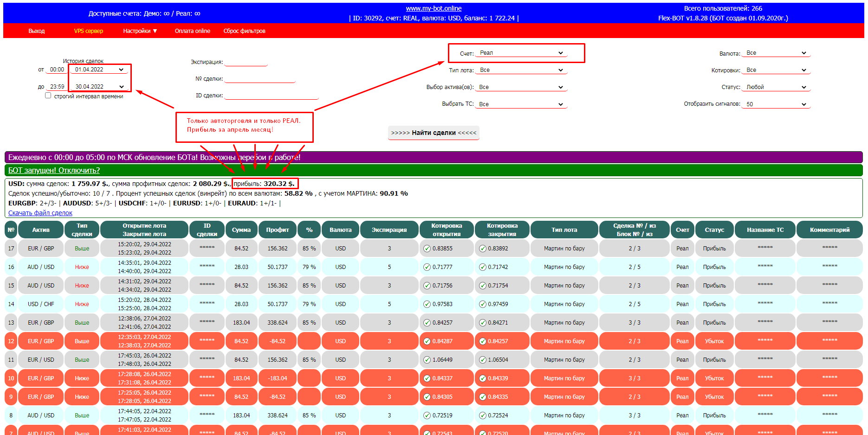The width and height of the screenshot is (868, 435).
Task: Click the checkmark icon beside opening quote 0.97583
Action: click(x=427, y=304)
